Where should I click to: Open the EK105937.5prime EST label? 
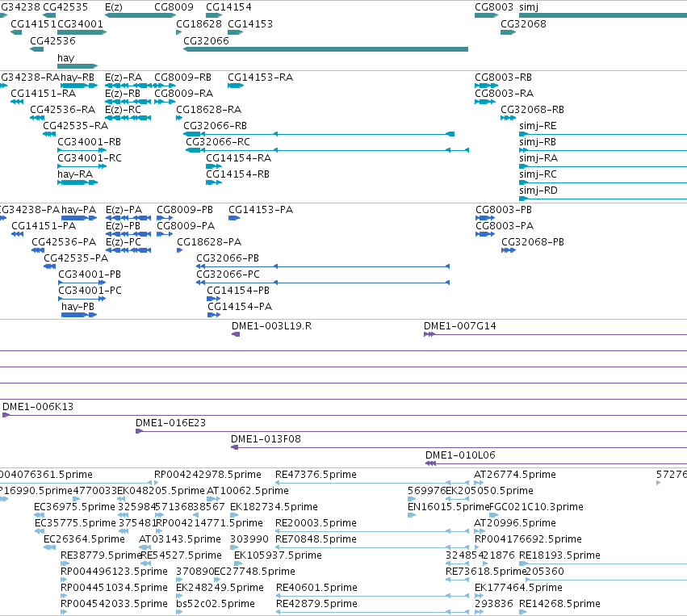pos(278,555)
